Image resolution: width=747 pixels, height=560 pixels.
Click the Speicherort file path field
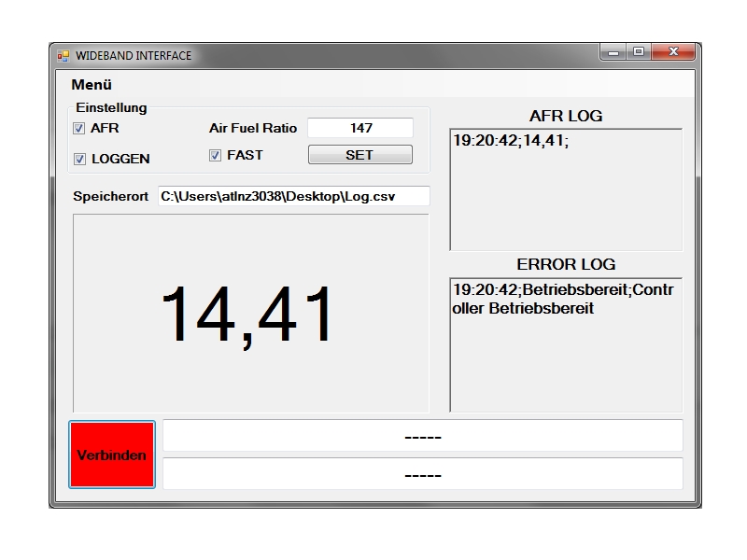(293, 196)
